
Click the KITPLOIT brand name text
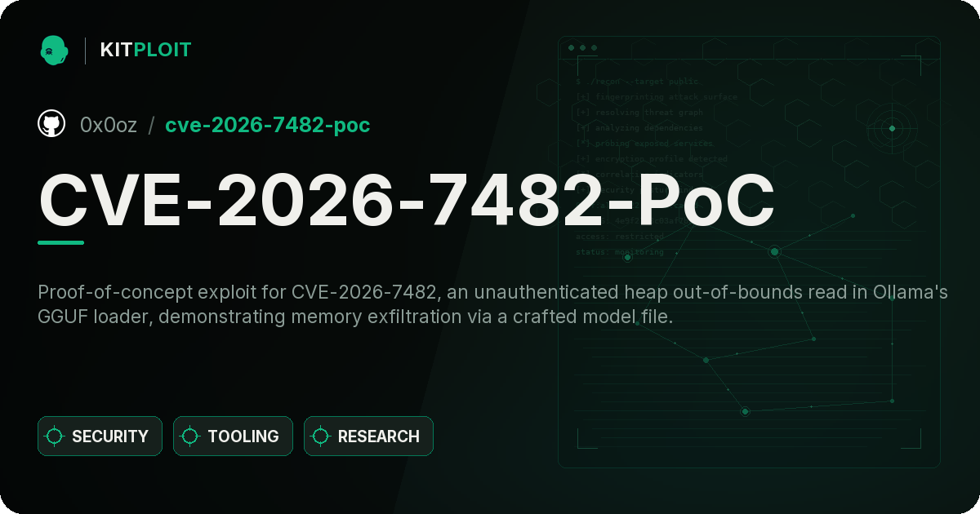(x=145, y=50)
